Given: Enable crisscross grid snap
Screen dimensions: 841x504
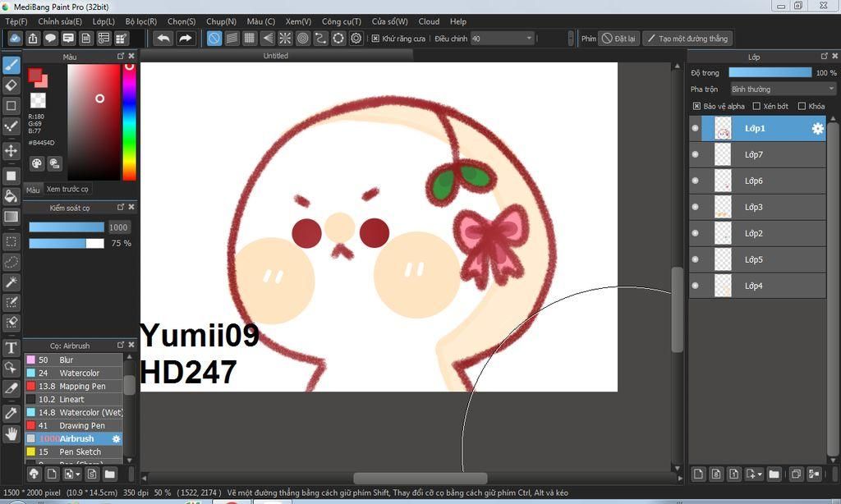Looking at the screenshot, I should click(x=250, y=39).
